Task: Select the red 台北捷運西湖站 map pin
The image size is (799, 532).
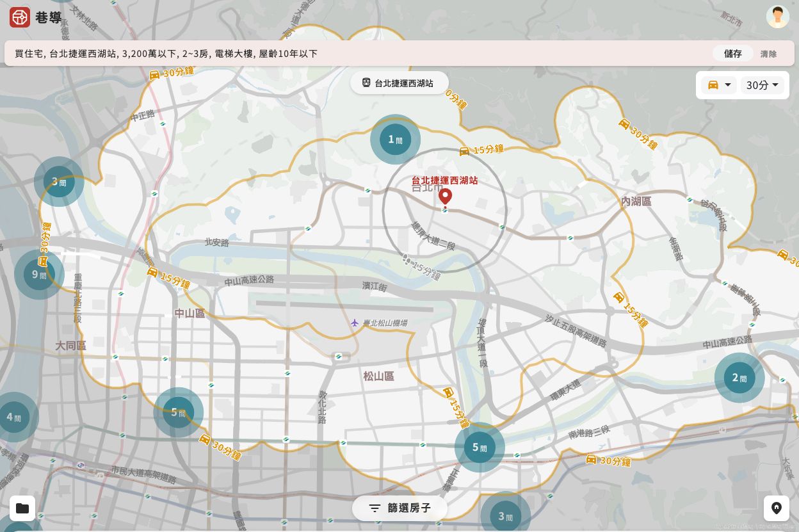Action: pyautogui.click(x=445, y=197)
